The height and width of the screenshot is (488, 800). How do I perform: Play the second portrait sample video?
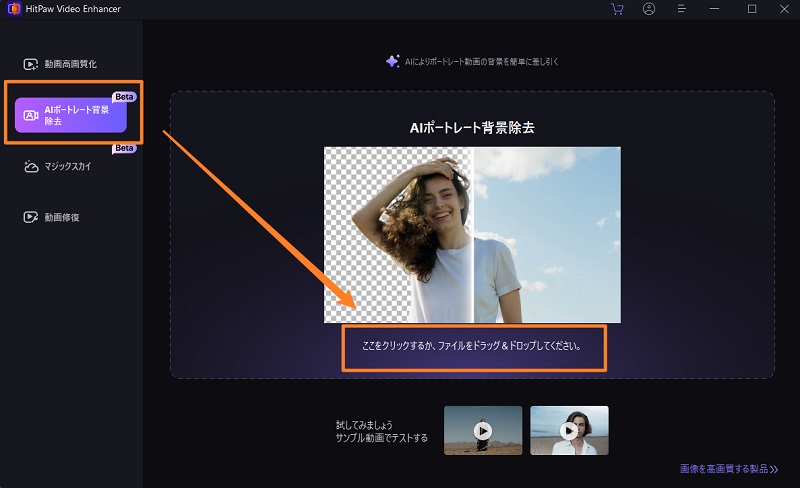click(x=569, y=430)
